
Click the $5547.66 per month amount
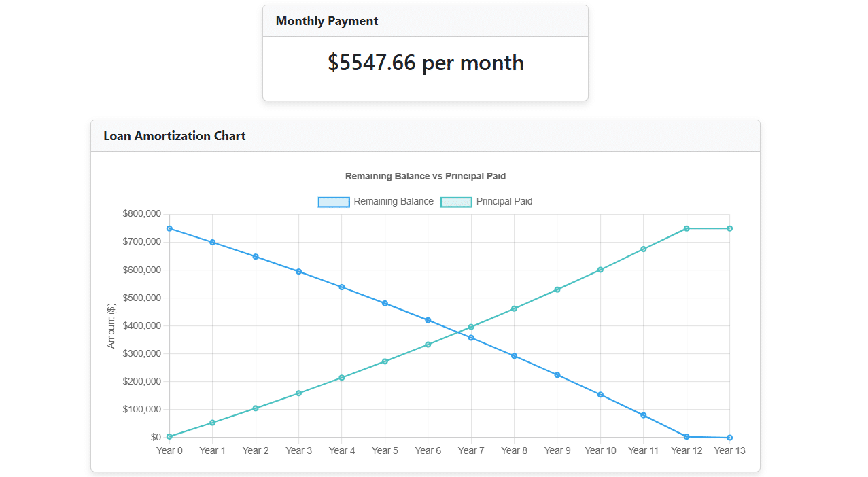[426, 63]
